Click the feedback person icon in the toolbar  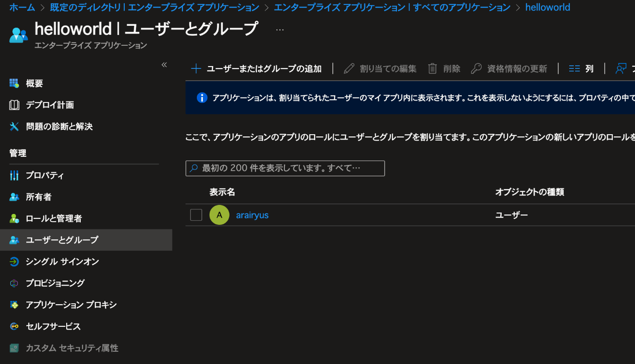pyautogui.click(x=621, y=68)
